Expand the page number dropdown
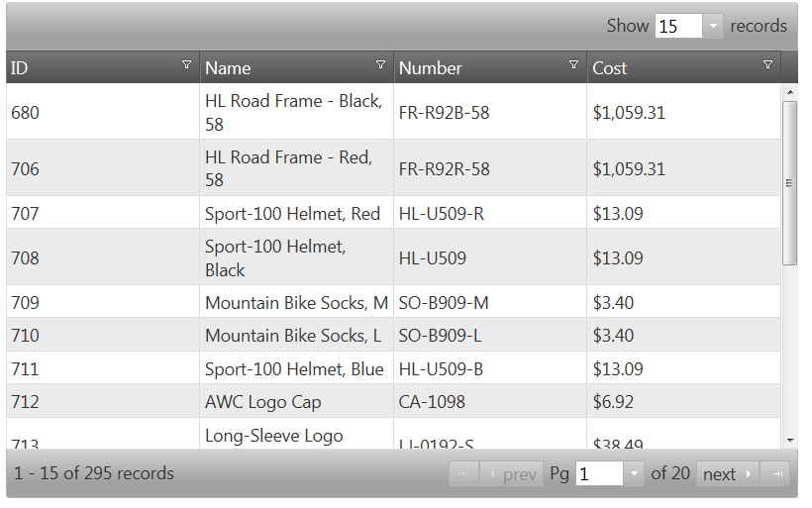This screenshot has width=812, height=508. (634, 474)
